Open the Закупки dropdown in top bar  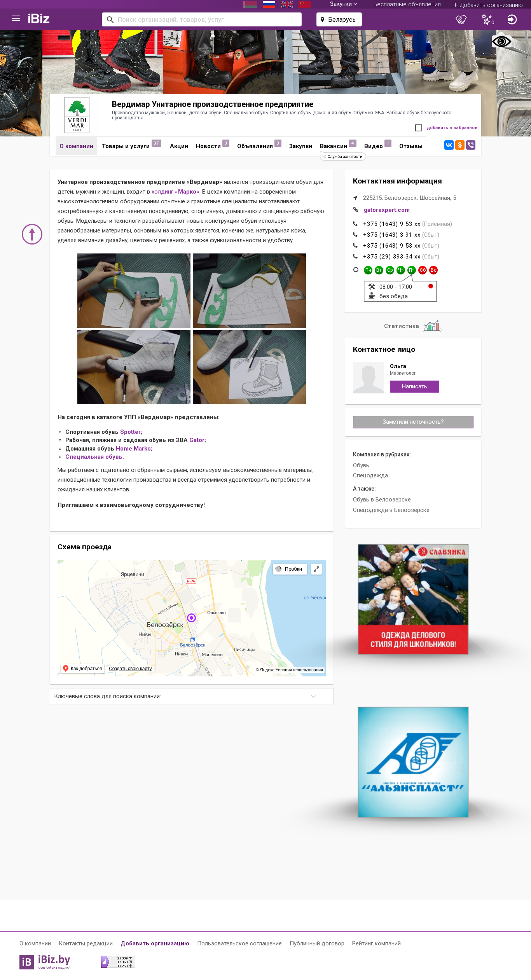[x=343, y=4]
